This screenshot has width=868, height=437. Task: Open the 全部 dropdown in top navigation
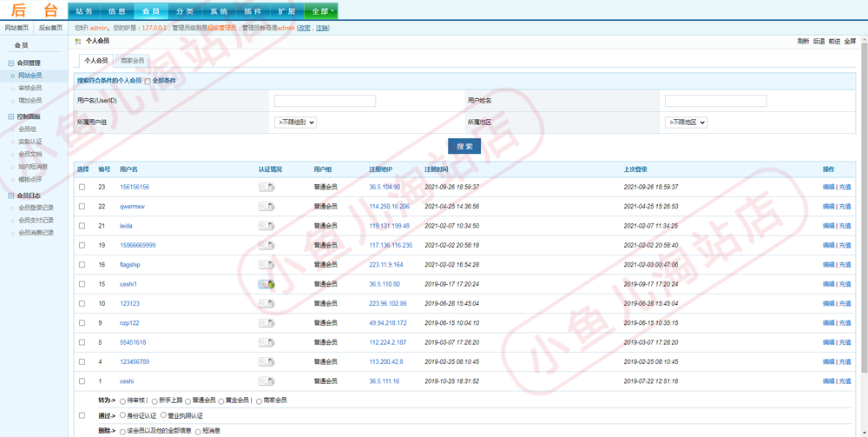[321, 11]
